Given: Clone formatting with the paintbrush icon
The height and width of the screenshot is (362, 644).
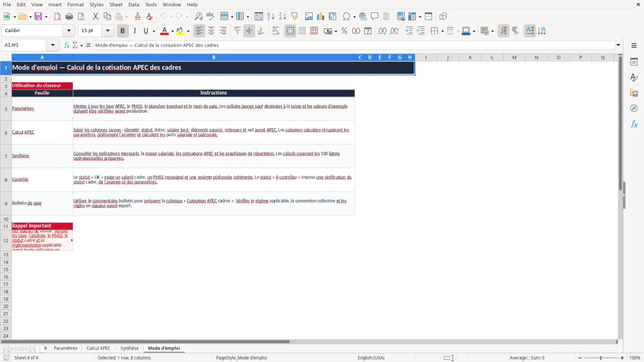Looking at the screenshot, I should pos(138,17).
